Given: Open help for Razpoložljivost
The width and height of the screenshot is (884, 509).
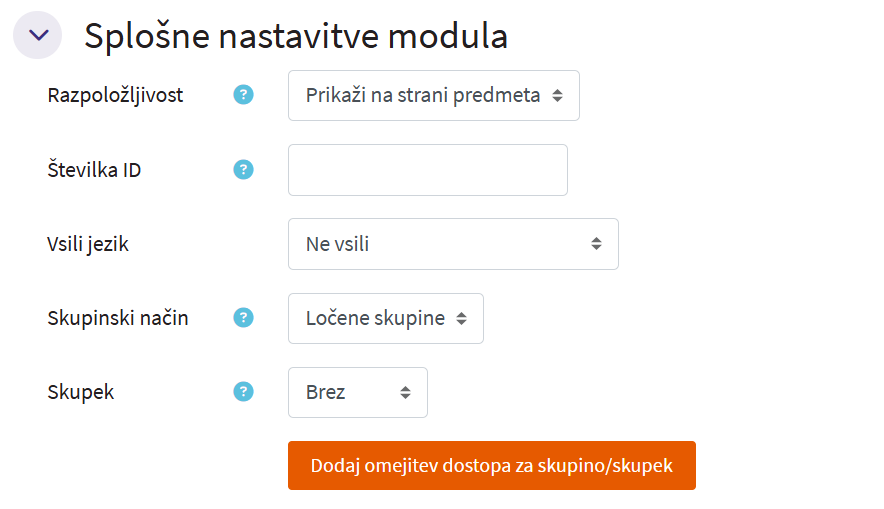Looking at the screenshot, I should coord(243,95).
